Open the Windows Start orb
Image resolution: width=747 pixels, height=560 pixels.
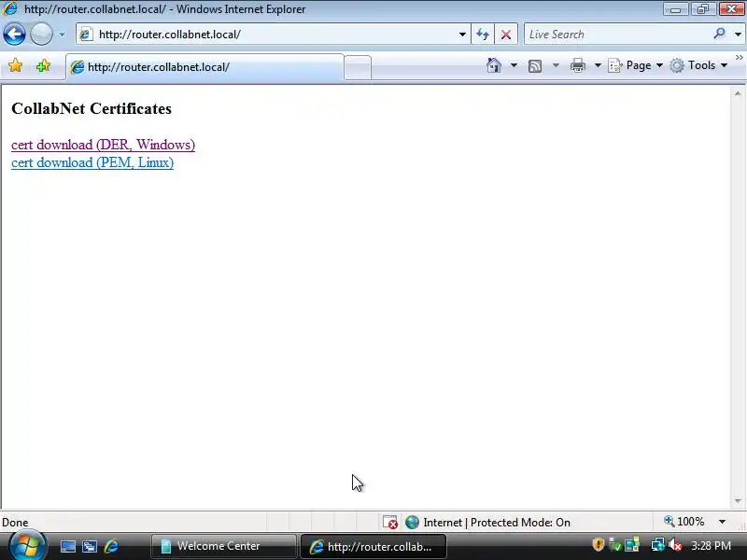(x=27, y=546)
